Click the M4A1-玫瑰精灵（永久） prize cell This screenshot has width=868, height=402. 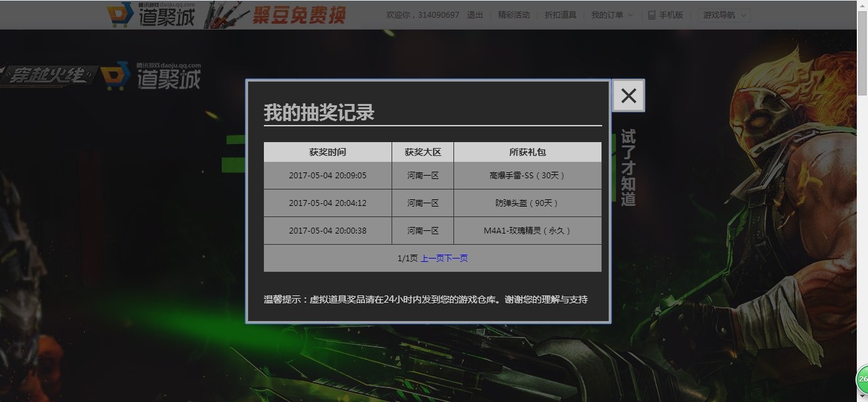[528, 231]
